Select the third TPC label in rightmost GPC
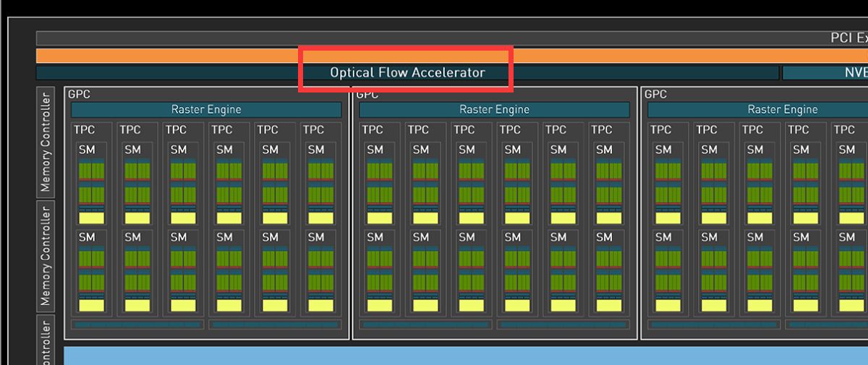 (752, 130)
